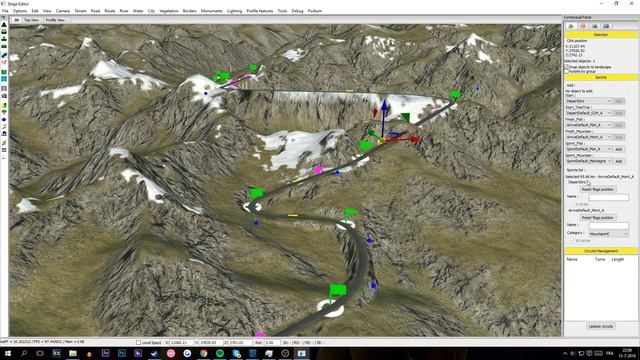Enable Snap objects to landscape checkbox

[567, 67]
